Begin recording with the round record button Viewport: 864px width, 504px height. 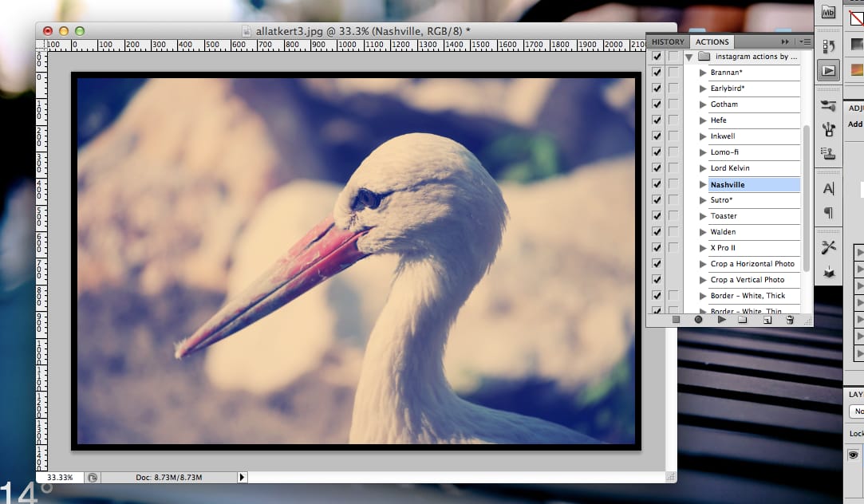click(x=698, y=320)
